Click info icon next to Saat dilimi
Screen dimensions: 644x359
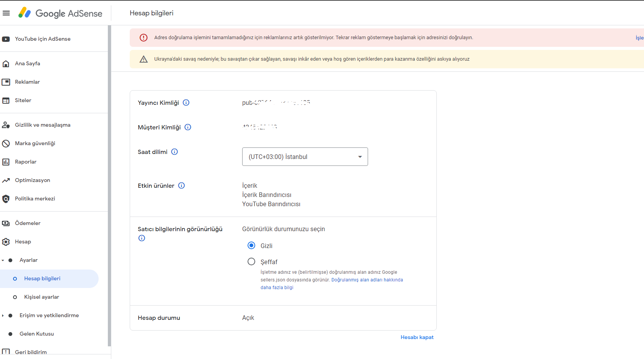pyautogui.click(x=175, y=152)
